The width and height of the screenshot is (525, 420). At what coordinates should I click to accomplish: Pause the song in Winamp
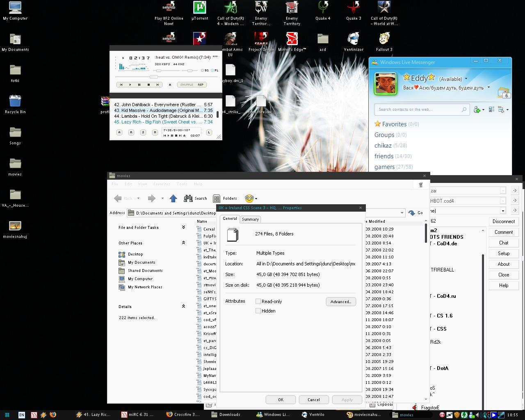pyautogui.click(x=139, y=84)
